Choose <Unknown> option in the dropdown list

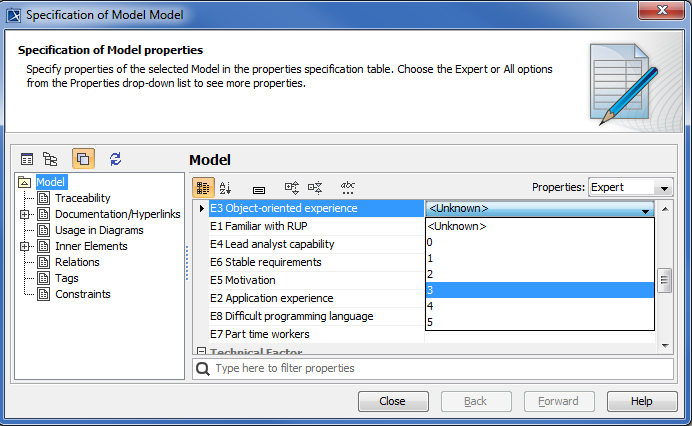[540, 227]
